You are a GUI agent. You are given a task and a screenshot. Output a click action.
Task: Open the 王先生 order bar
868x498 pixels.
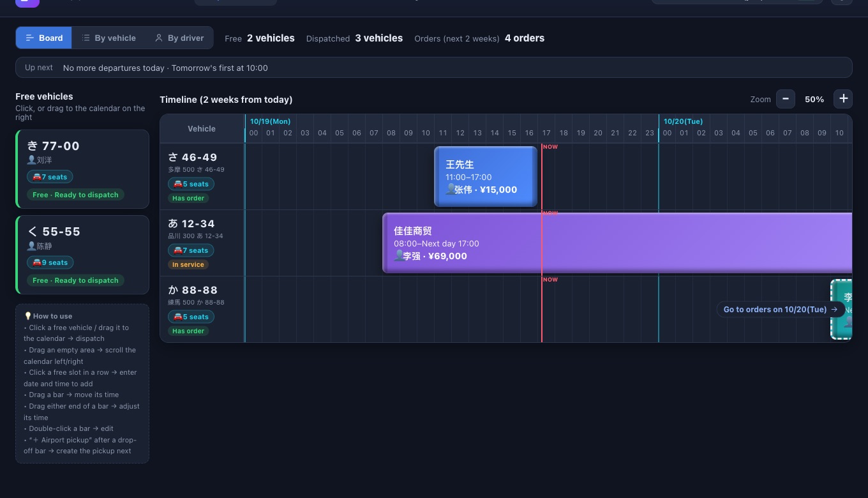click(x=486, y=177)
